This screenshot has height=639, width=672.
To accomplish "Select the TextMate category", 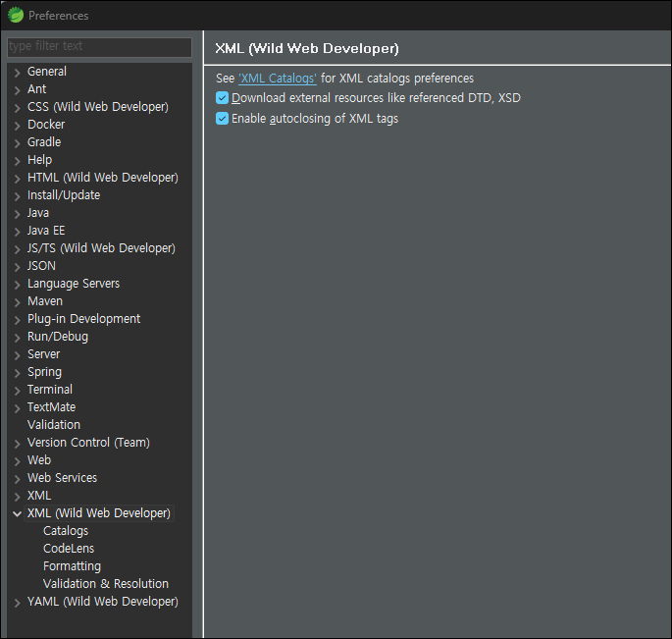I will click(x=51, y=407).
